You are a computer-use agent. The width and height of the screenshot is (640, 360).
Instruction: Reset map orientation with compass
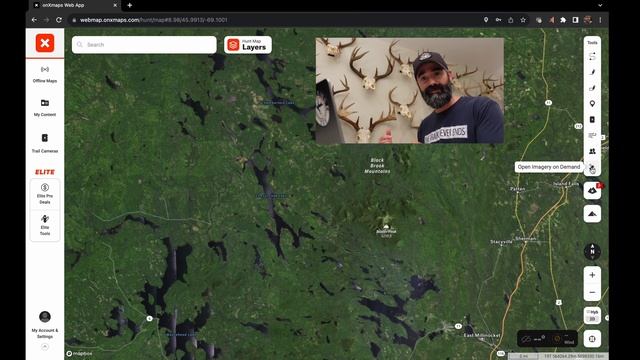[x=592, y=251]
